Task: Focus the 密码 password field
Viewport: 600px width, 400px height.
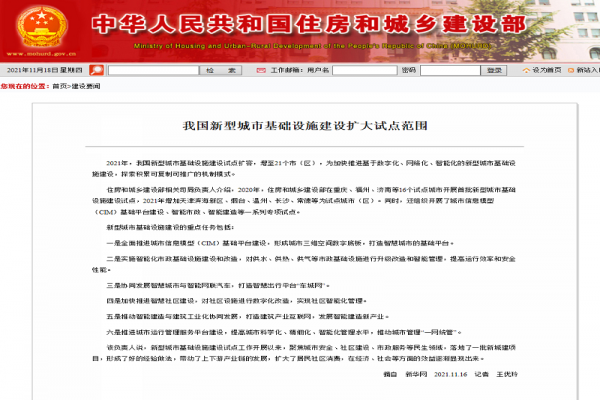Action: 450,70
